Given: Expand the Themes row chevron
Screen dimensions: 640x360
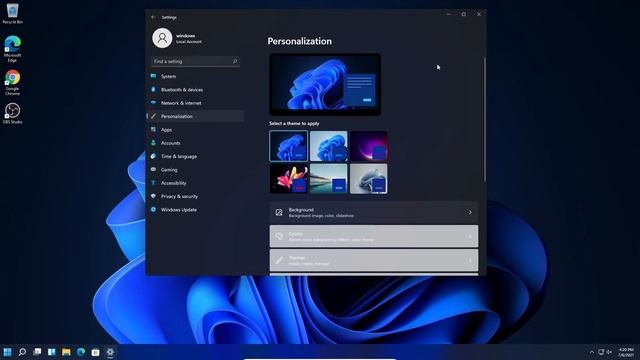Looking at the screenshot, I should click(x=470, y=260).
